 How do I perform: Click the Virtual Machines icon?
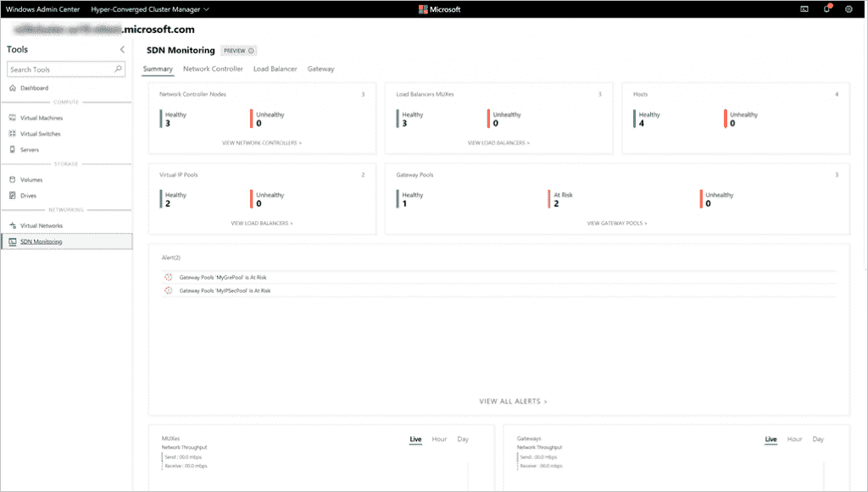click(x=13, y=118)
